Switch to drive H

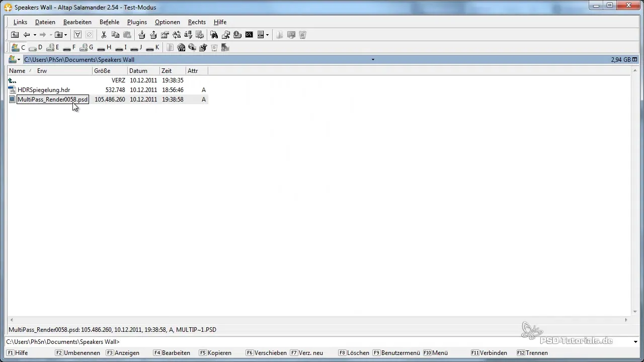104,47
